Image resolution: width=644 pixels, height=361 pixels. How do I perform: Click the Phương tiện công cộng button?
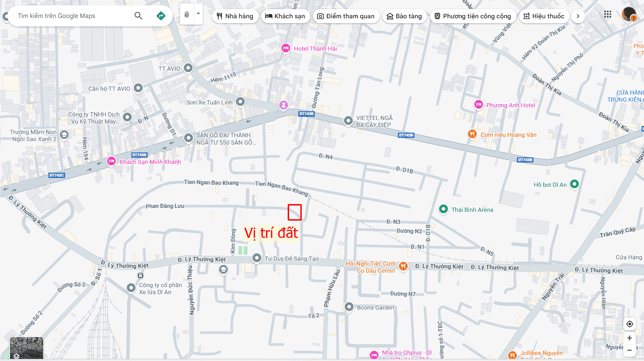(473, 16)
